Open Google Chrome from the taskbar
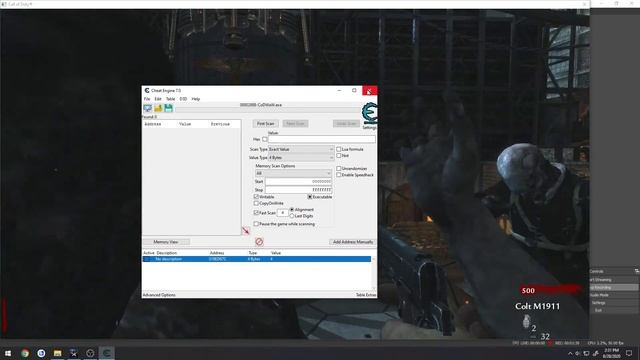 point(25,353)
